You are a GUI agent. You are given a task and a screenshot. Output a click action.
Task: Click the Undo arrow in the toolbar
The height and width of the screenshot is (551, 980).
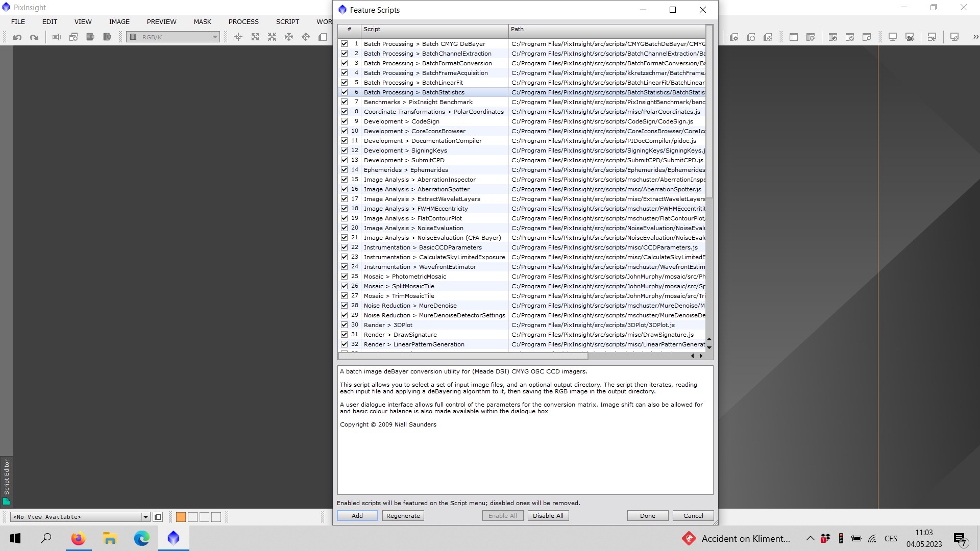pyautogui.click(x=17, y=37)
